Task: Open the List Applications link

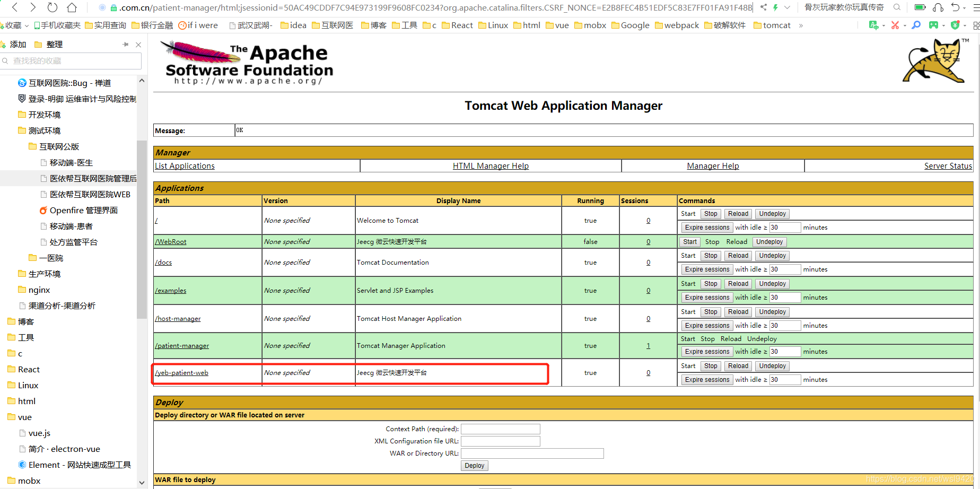Action: coord(185,166)
